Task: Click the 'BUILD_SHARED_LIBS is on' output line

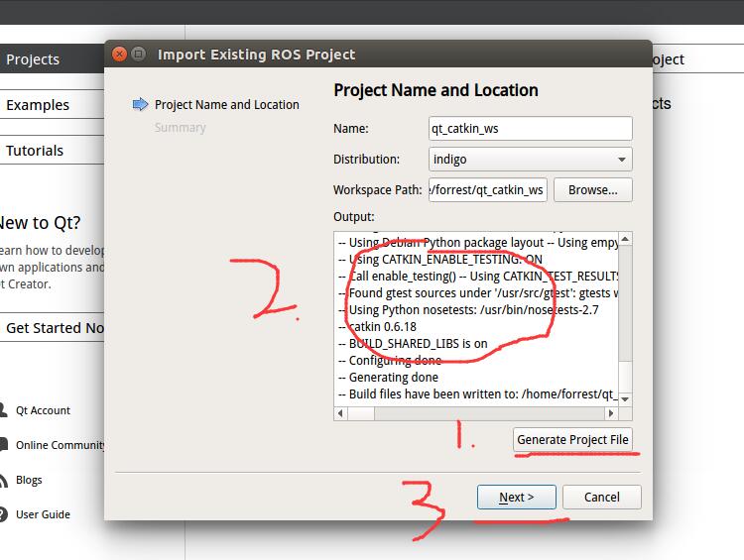Action: (413, 344)
